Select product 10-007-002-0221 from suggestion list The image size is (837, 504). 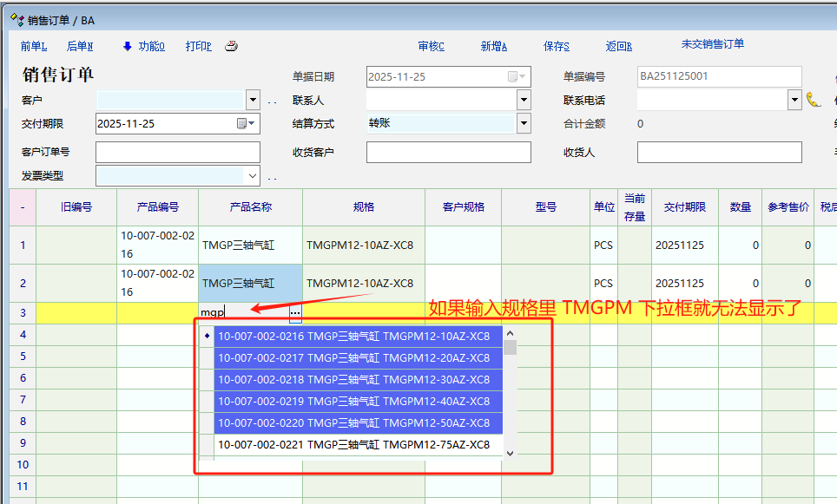pyautogui.click(x=353, y=445)
